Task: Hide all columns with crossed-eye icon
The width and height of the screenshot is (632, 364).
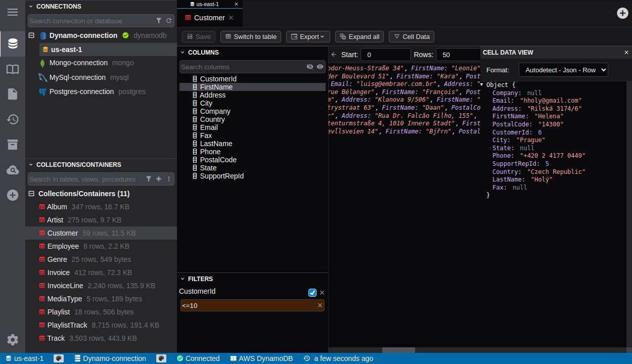Action: pos(310,67)
